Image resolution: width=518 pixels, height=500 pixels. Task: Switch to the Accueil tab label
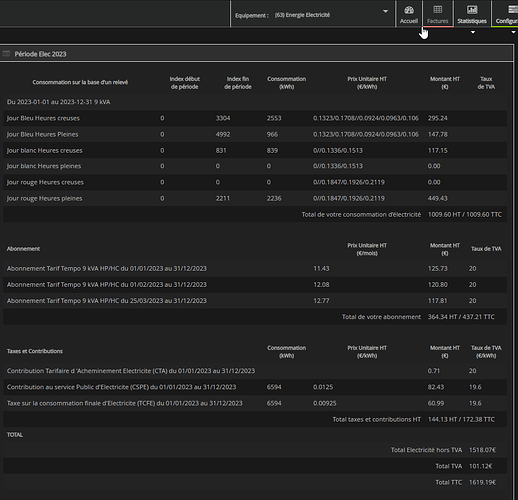[x=409, y=21]
